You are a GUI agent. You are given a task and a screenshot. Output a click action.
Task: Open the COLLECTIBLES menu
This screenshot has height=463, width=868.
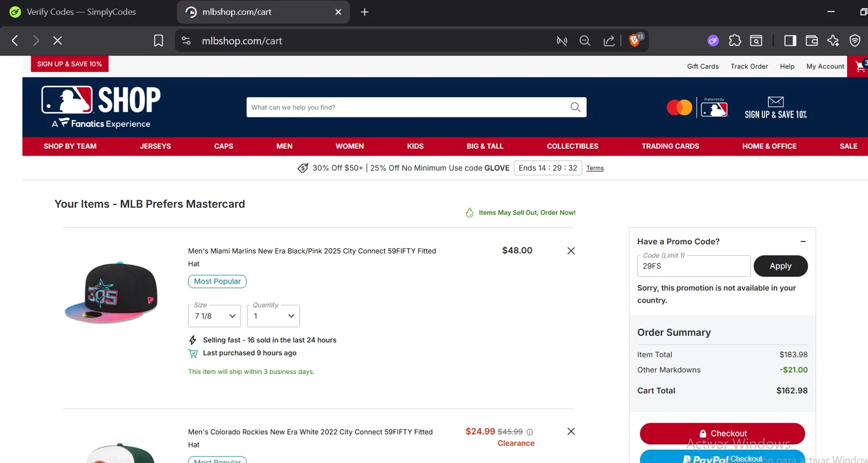tap(572, 146)
